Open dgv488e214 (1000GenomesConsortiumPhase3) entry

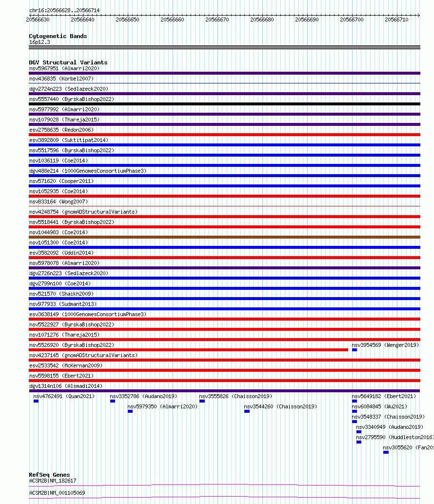point(88,171)
